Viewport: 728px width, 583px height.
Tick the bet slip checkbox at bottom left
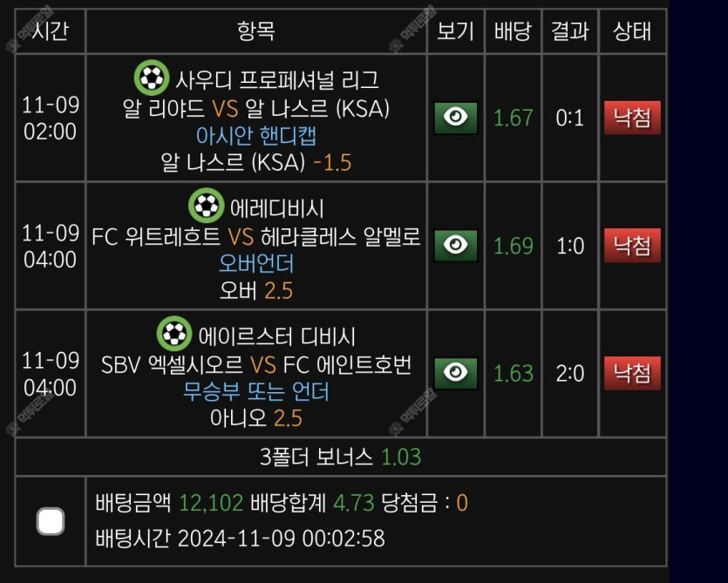[x=51, y=521]
